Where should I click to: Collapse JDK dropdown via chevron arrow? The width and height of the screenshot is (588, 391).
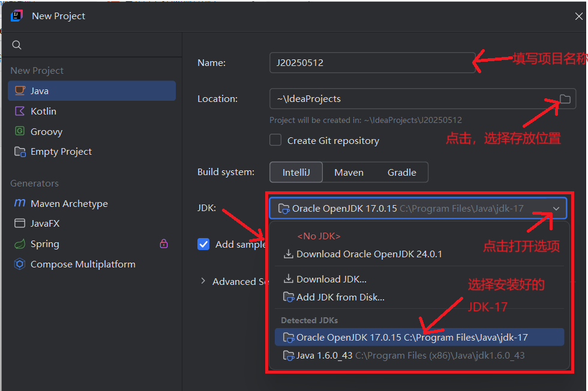[556, 209]
